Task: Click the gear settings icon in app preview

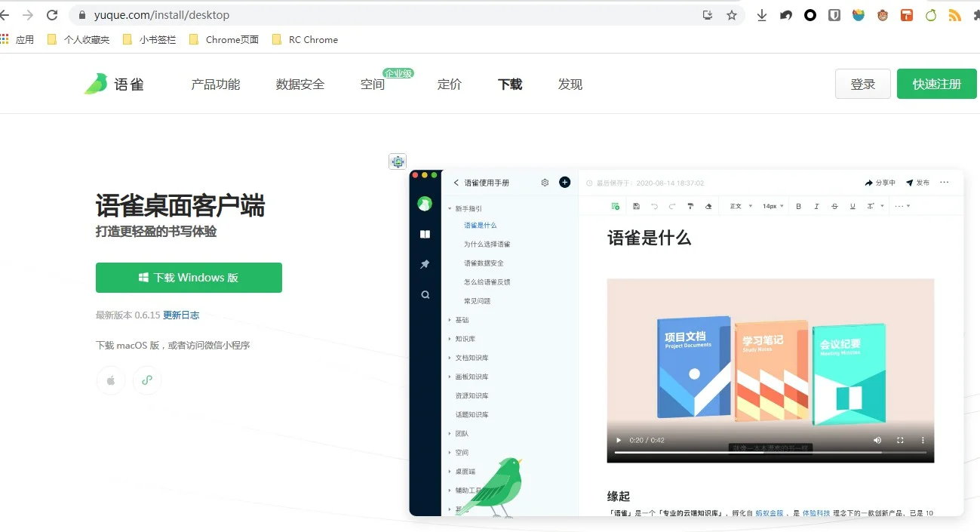Action: pos(545,183)
